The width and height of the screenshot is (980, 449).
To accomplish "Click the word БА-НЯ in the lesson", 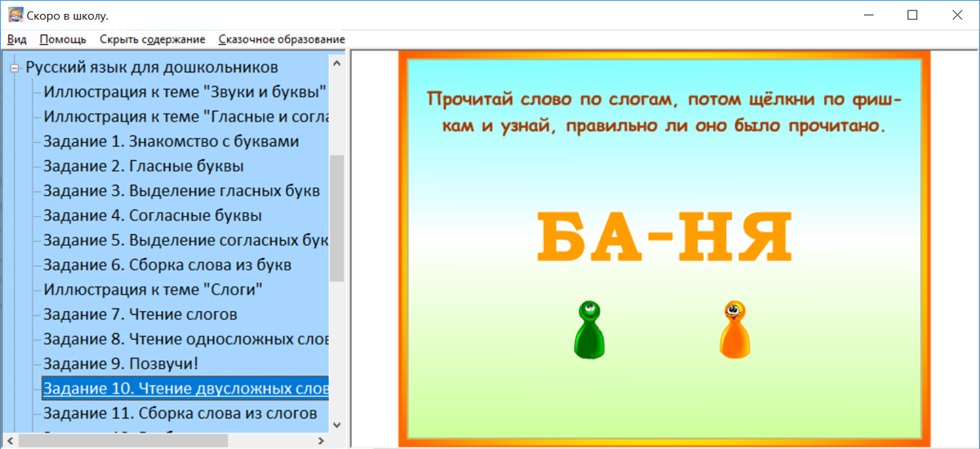I will [x=664, y=236].
